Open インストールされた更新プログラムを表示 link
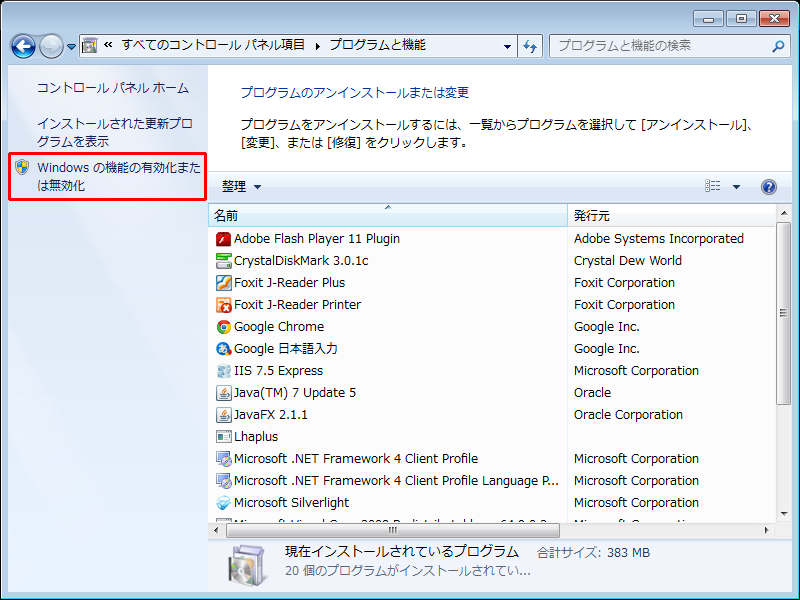This screenshot has width=800, height=600. point(115,132)
